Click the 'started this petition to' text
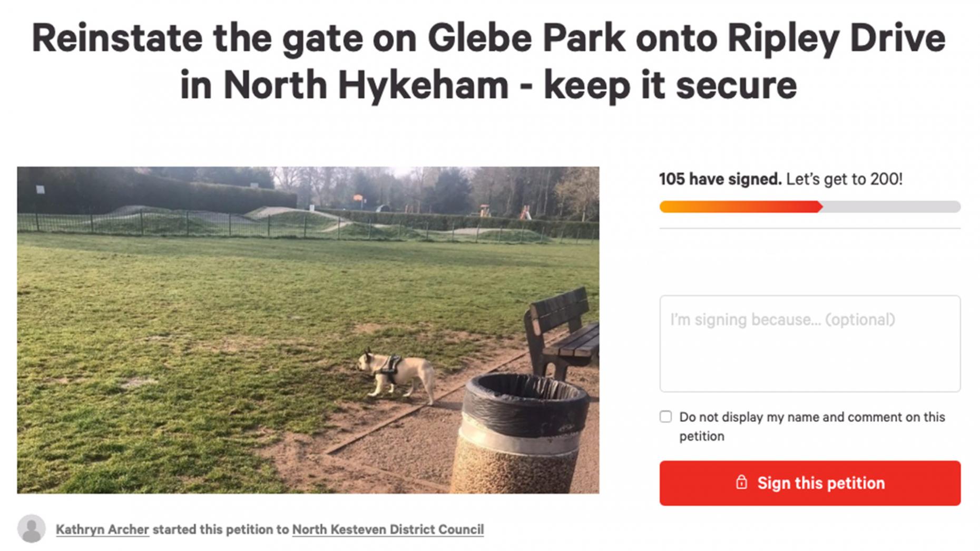 (221, 529)
